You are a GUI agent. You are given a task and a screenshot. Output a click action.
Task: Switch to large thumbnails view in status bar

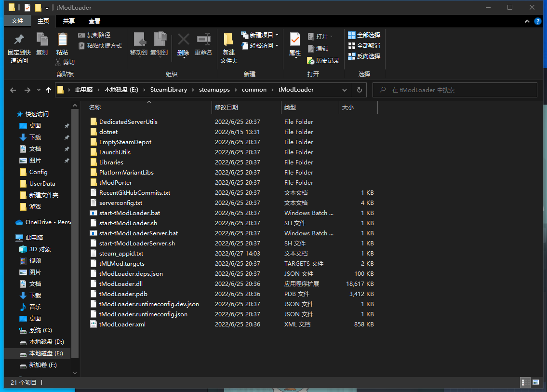click(x=536, y=382)
